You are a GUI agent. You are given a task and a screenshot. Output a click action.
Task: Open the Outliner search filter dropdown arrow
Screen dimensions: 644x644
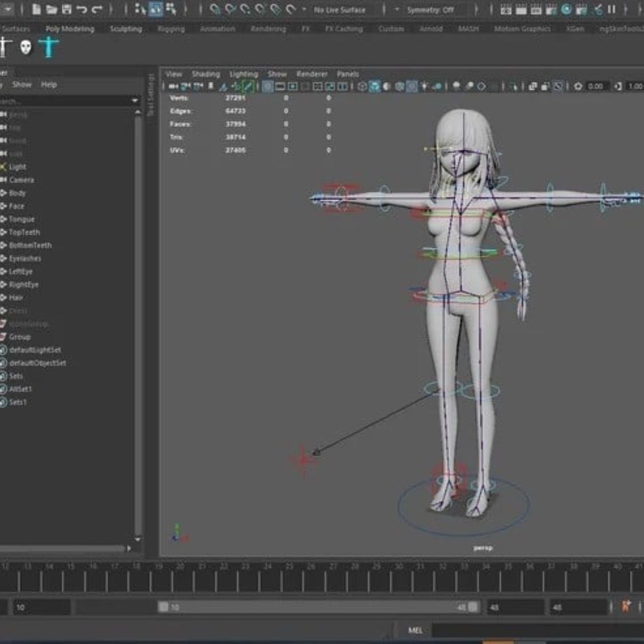[135, 101]
